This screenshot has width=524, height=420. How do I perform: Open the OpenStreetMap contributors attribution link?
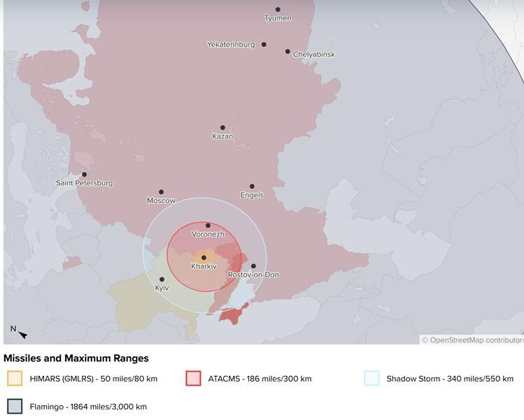pyautogui.click(x=476, y=340)
